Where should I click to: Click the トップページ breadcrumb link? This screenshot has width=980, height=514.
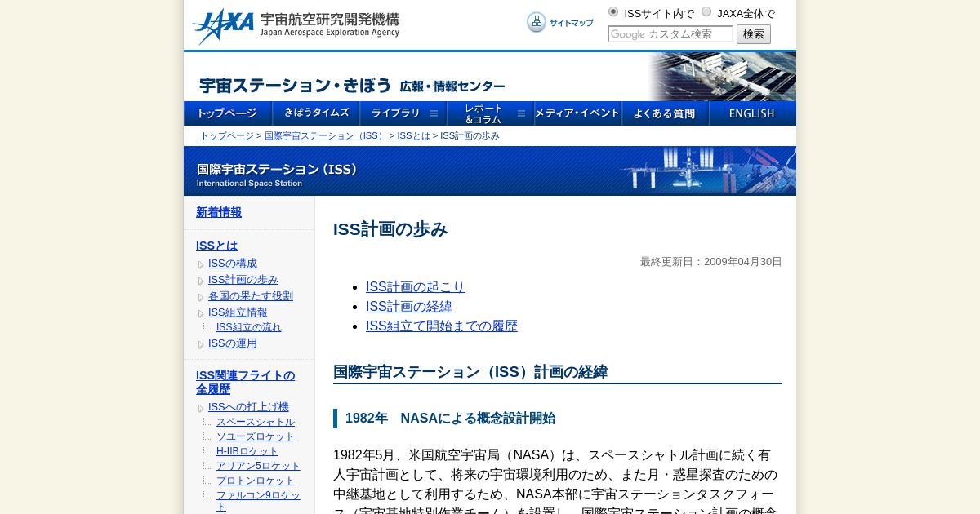(x=227, y=135)
